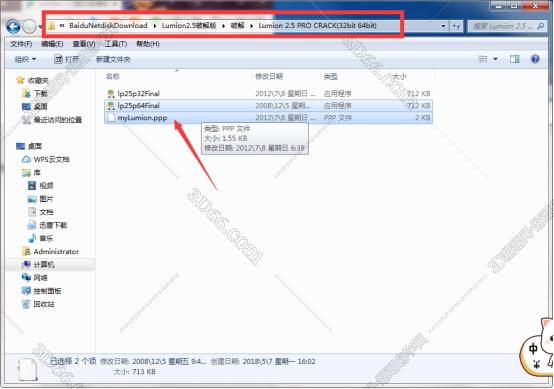Screen dimensions: 554x389
Task: Open the 编辑(E) menu
Action: point(52,44)
